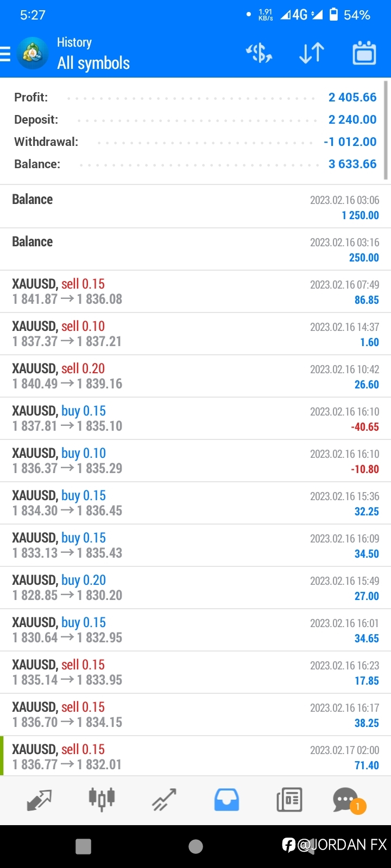Select the Balance entry of 1 250.00

click(x=195, y=207)
